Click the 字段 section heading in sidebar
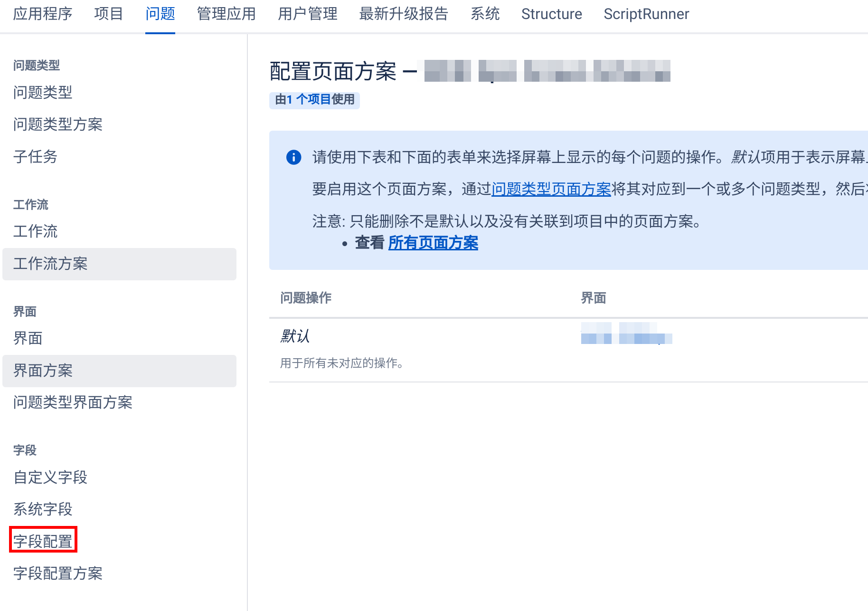 tap(25, 450)
